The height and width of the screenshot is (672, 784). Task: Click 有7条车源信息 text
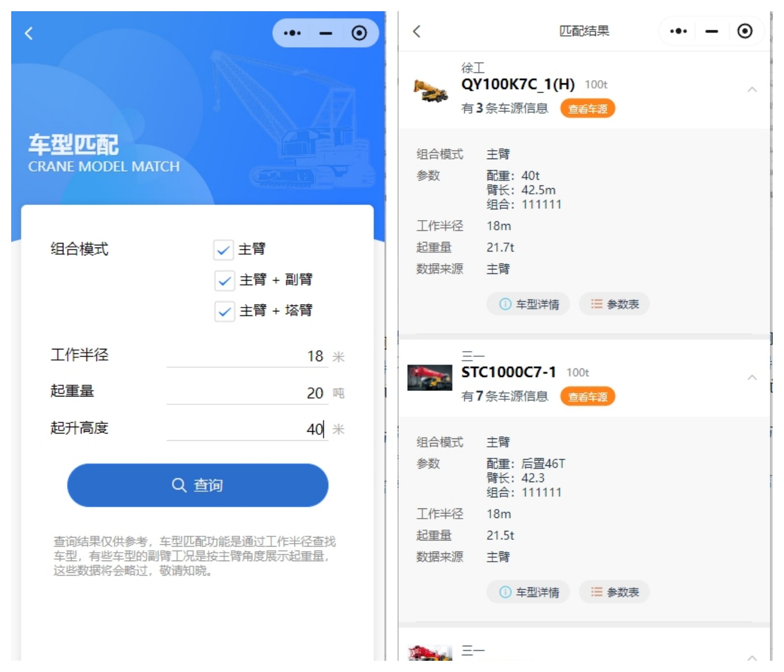coord(505,396)
